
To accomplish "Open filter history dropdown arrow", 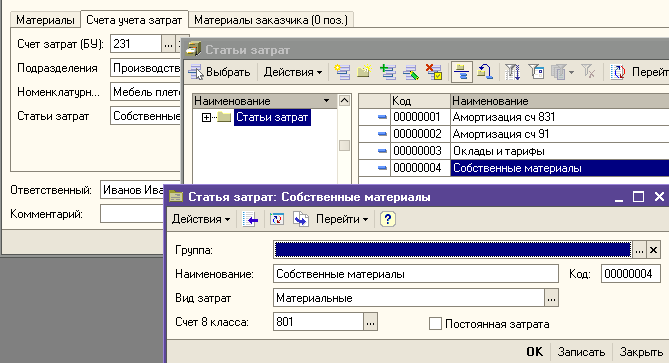I will click(x=571, y=72).
